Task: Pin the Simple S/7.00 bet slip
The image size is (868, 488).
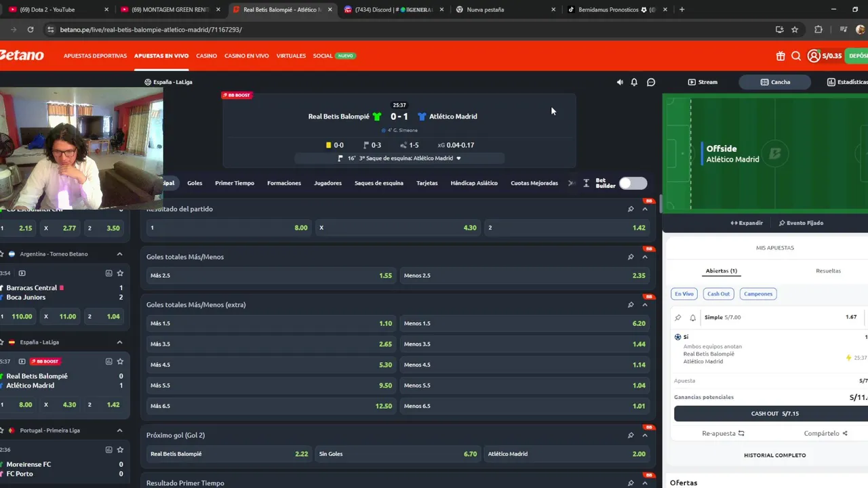Action: point(678,317)
